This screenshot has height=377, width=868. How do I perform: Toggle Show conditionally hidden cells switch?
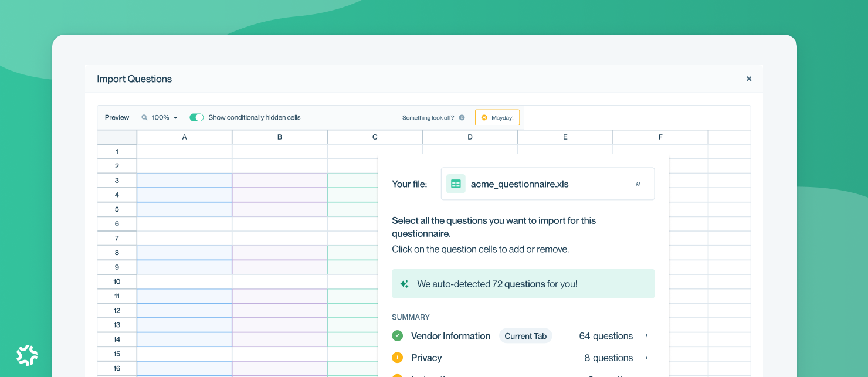coord(196,117)
